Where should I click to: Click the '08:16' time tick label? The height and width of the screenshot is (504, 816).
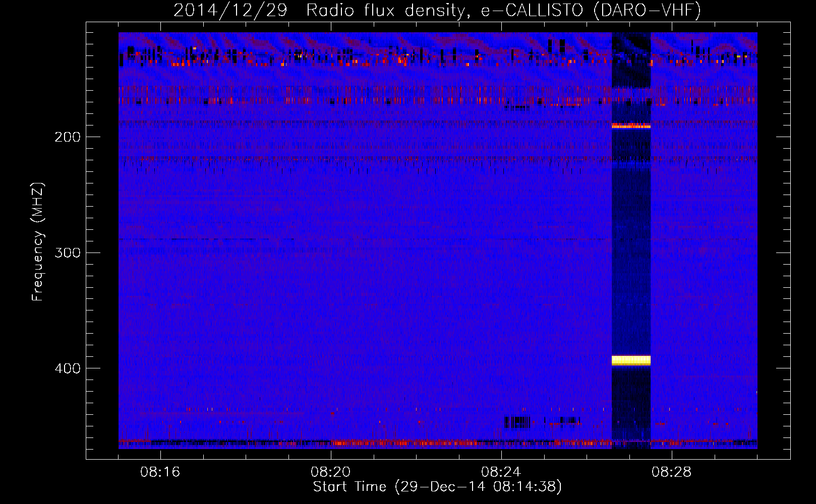click(160, 472)
